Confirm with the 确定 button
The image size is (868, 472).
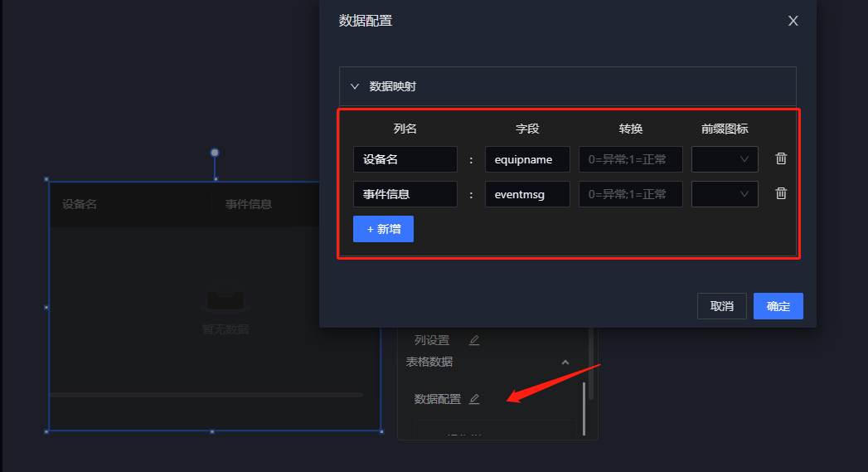coord(778,306)
